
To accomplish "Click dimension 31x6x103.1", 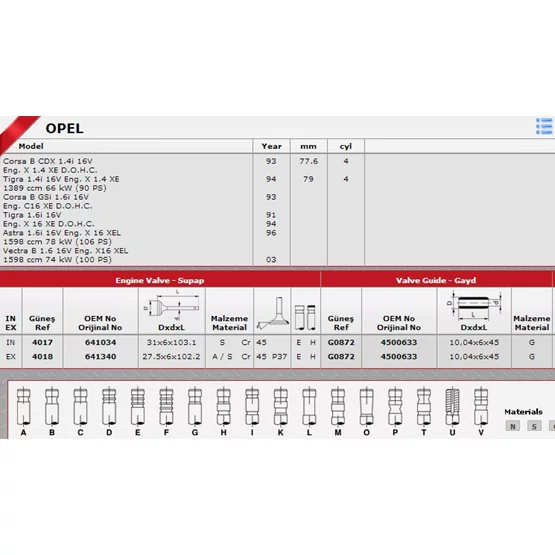I will [x=171, y=342].
